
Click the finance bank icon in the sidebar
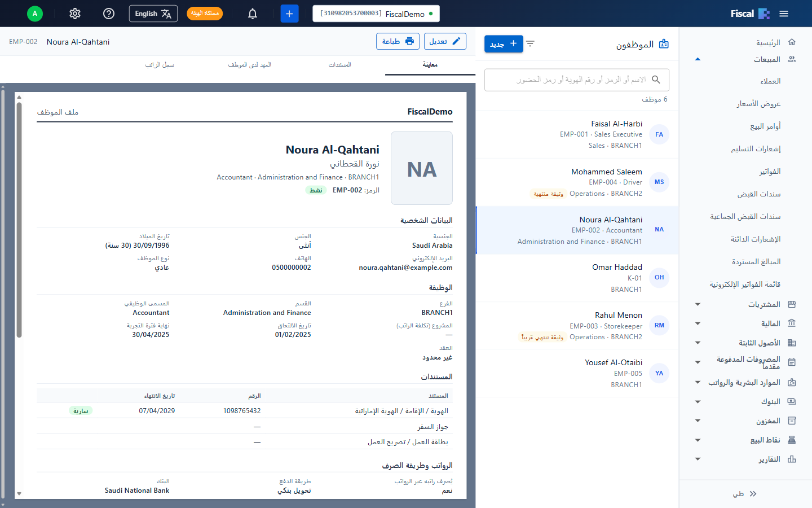tap(792, 323)
